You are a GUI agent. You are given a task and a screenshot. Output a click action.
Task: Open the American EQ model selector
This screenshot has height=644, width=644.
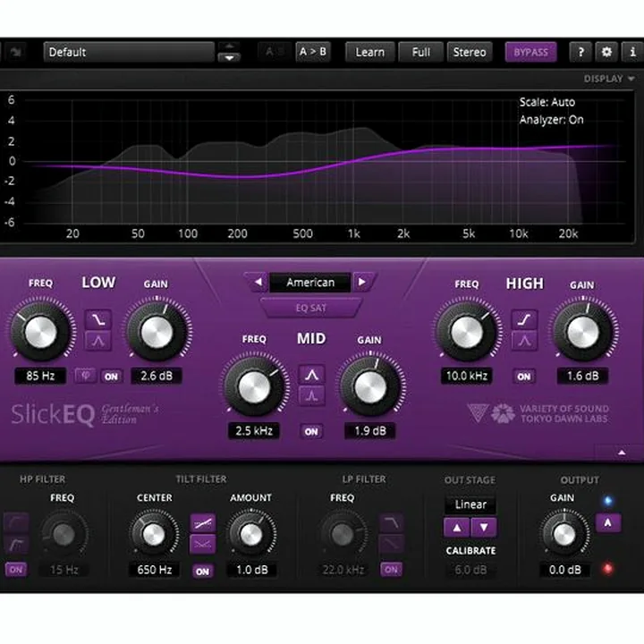pos(310,283)
